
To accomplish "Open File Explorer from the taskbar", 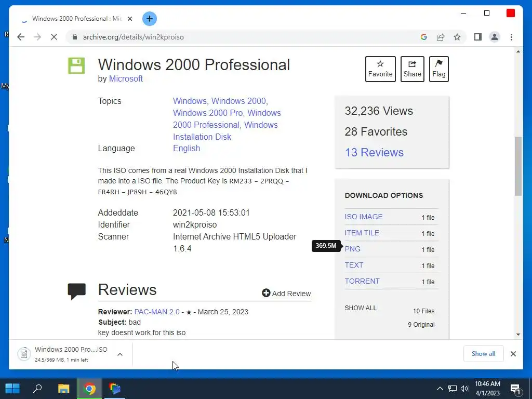I will (63, 389).
